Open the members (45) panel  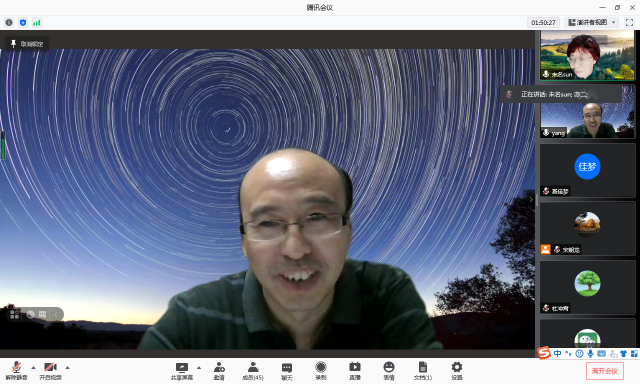point(253,371)
